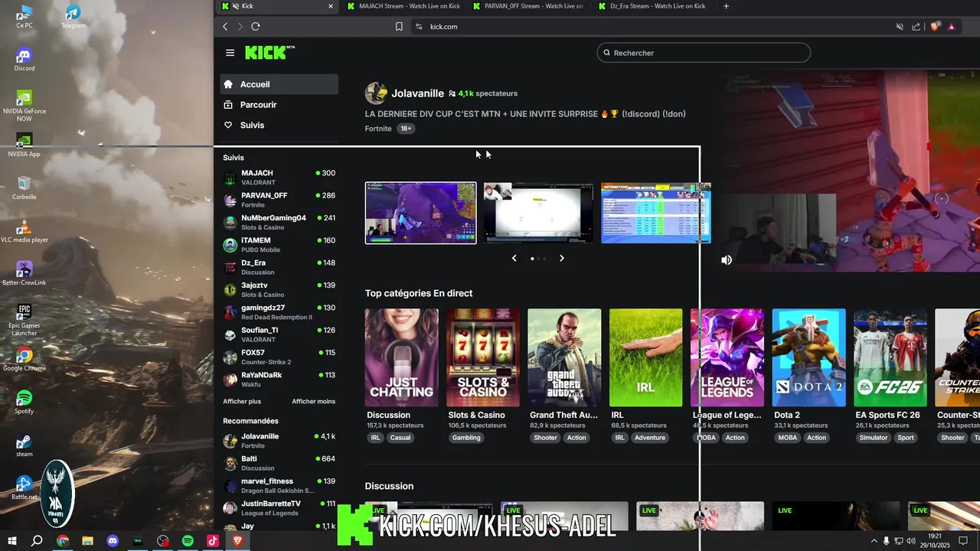Screen dimensions: 980x551
Task: Click the Rechercher search field
Action: click(704, 53)
